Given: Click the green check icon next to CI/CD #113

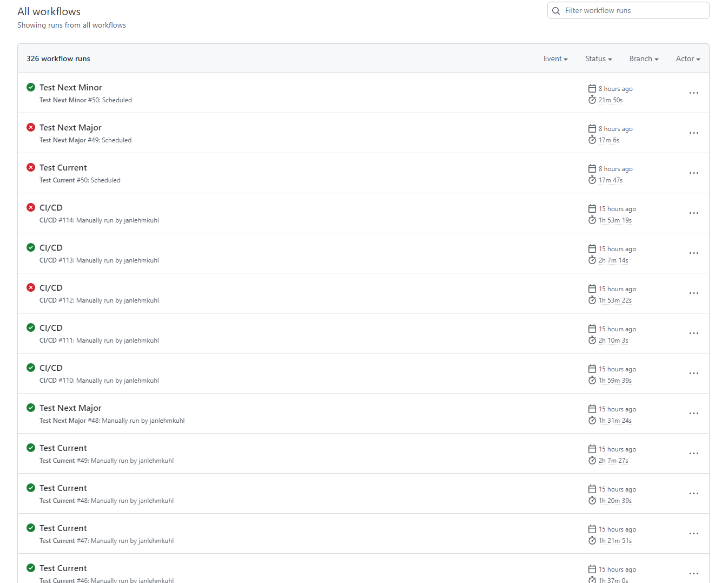Looking at the screenshot, I should coord(30,247).
